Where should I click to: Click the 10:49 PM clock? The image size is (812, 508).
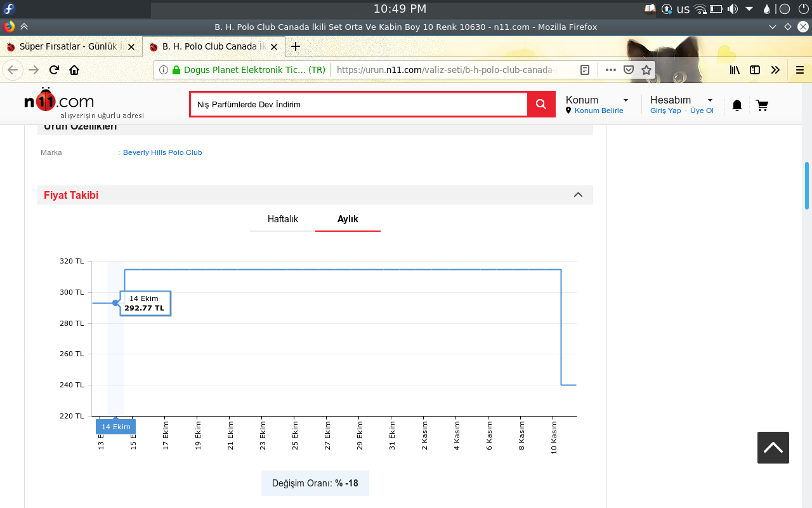[400, 9]
